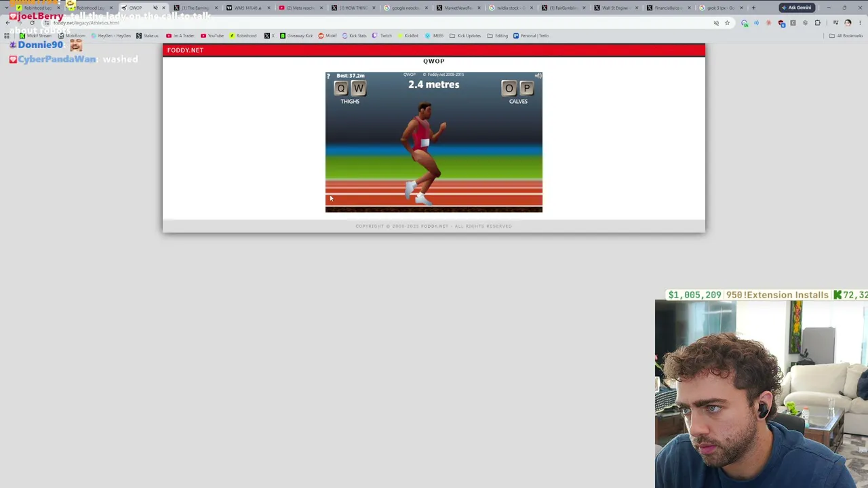
Task: Open the All Bookmarks folder
Action: point(846,36)
